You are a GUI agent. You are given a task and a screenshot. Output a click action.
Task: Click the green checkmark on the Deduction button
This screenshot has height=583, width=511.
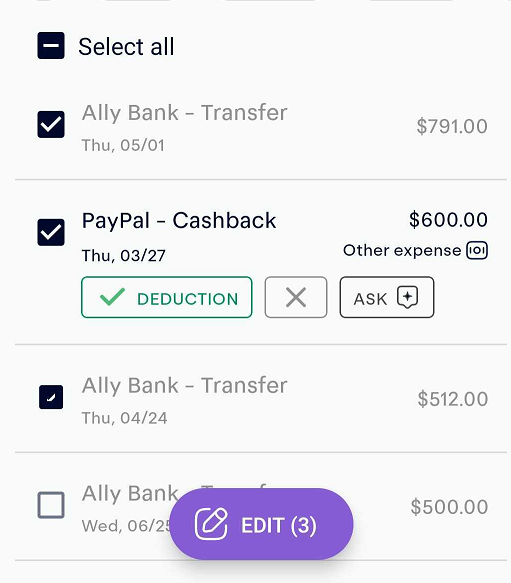pos(112,297)
